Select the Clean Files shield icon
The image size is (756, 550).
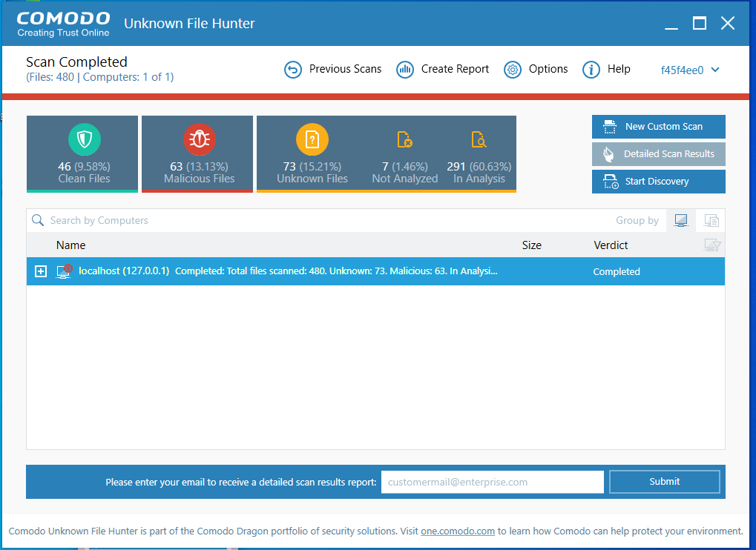pos(85,139)
